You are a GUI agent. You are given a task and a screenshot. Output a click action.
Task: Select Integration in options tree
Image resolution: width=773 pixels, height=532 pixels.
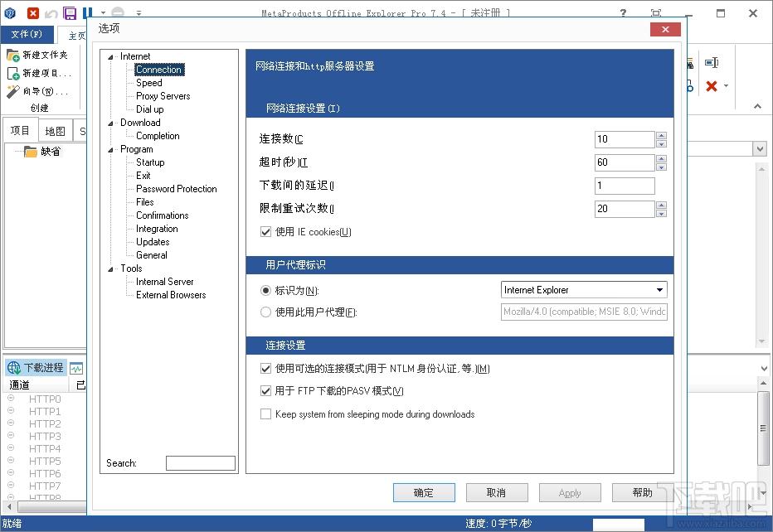click(x=157, y=229)
